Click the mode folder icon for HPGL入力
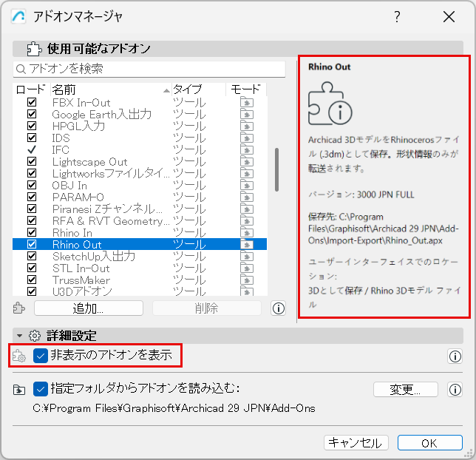The image size is (476, 460). pyautogui.click(x=247, y=126)
